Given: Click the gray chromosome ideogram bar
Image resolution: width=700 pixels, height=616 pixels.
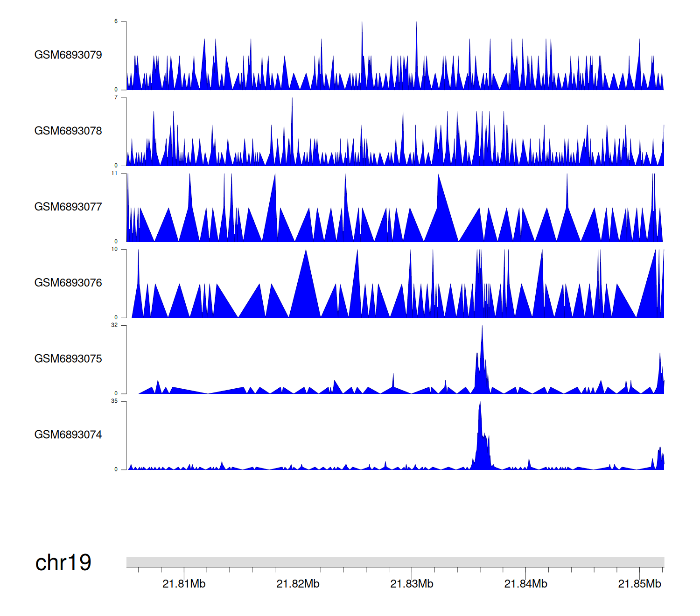Looking at the screenshot, I should pyautogui.click(x=395, y=562).
